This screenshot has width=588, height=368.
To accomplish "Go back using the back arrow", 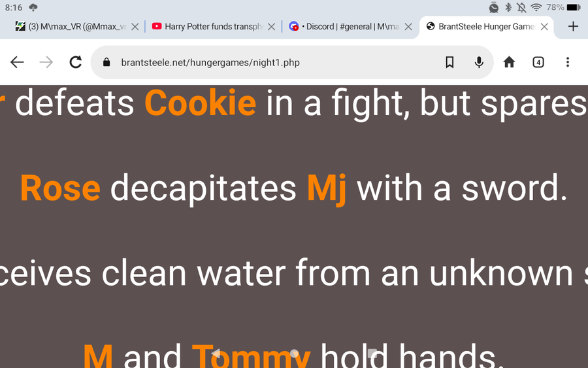I will pos(17,62).
